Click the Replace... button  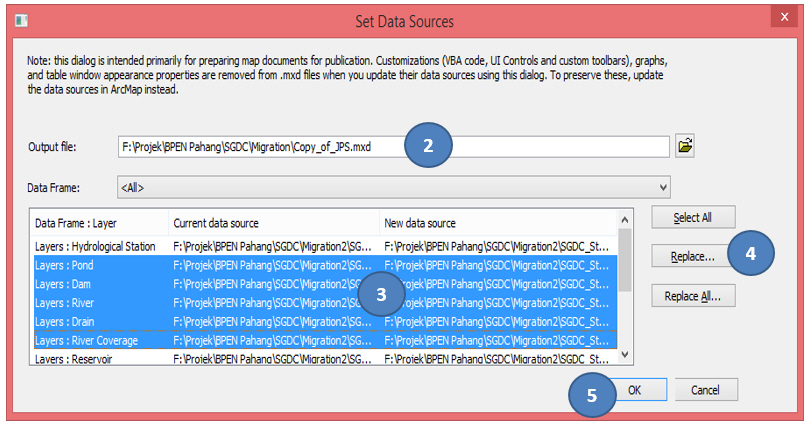point(691,257)
